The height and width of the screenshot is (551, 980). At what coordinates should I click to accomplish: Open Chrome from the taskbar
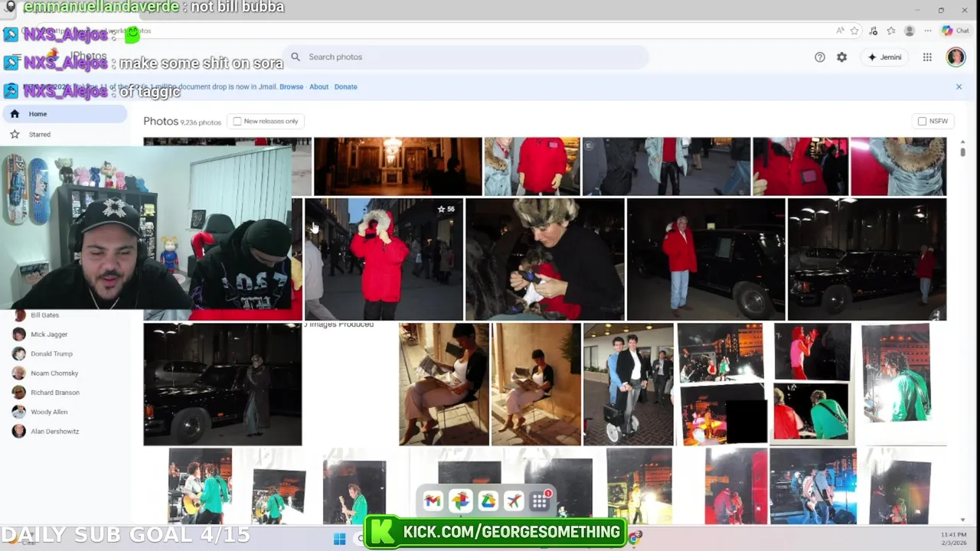(635, 539)
